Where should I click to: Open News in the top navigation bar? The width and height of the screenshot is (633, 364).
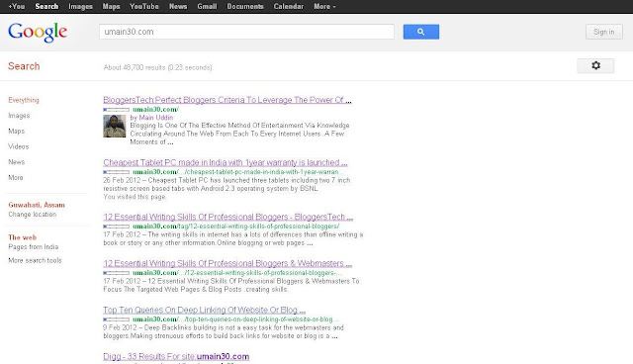coord(178,7)
